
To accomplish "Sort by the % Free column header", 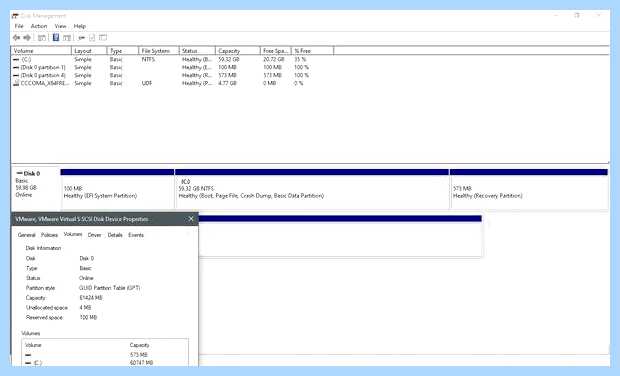I will tap(312, 51).
